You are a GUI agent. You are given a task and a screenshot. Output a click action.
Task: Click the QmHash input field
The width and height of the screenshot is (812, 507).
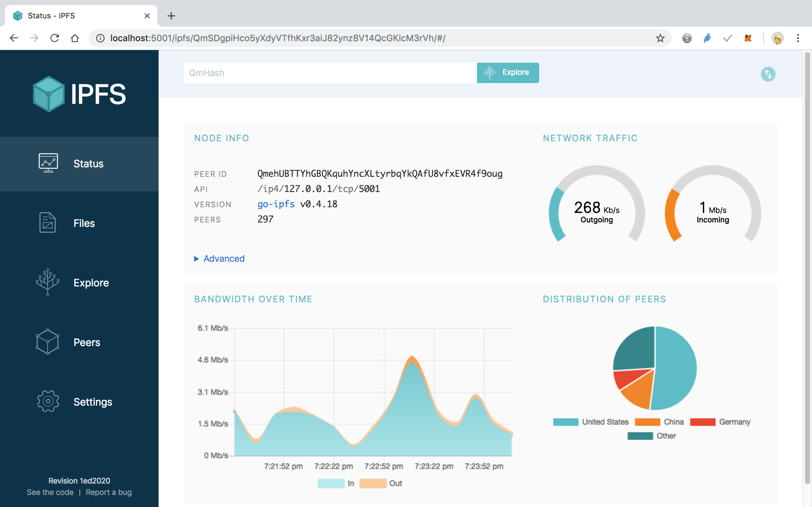(330, 73)
